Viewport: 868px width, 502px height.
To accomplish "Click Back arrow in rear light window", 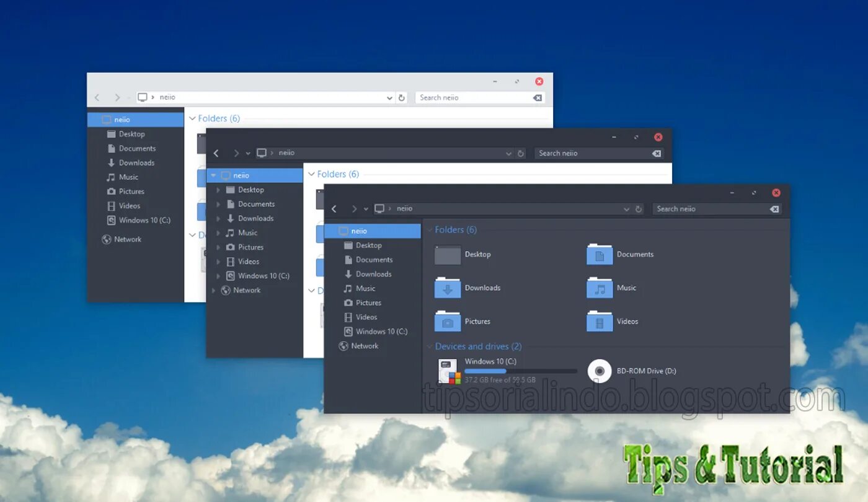I will coord(97,97).
